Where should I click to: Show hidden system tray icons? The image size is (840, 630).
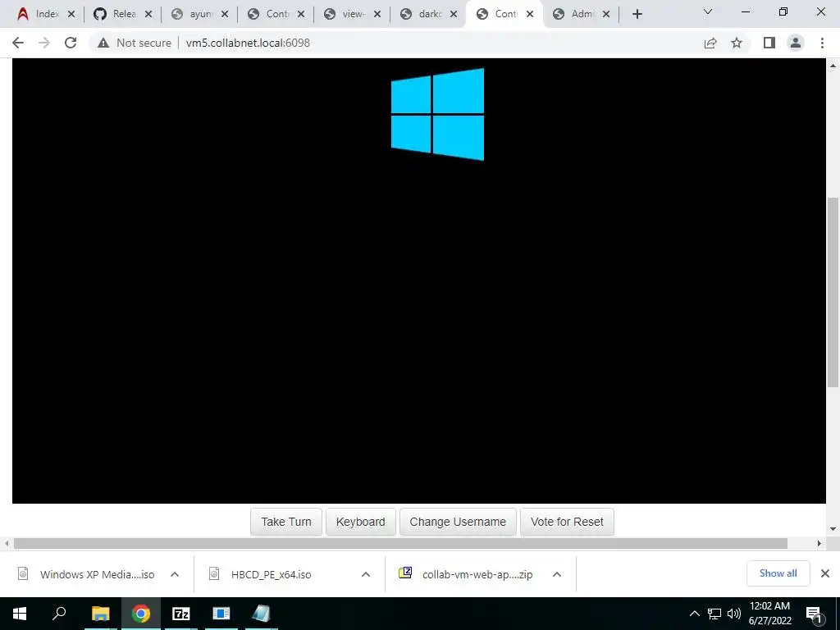pyautogui.click(x=694, y=614)
